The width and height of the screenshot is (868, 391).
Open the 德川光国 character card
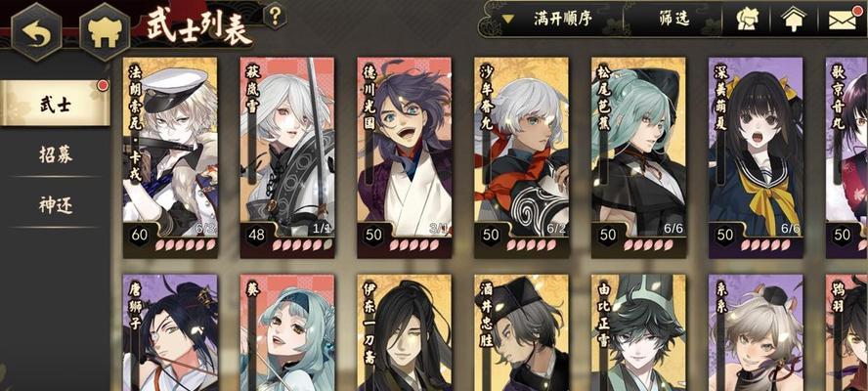404,157
